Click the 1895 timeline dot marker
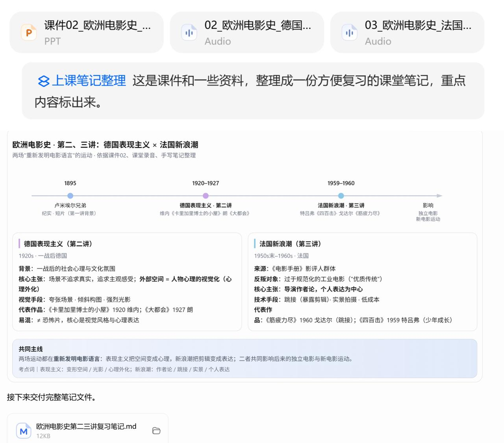The image size is (504, 443). [x=70, y=196]
